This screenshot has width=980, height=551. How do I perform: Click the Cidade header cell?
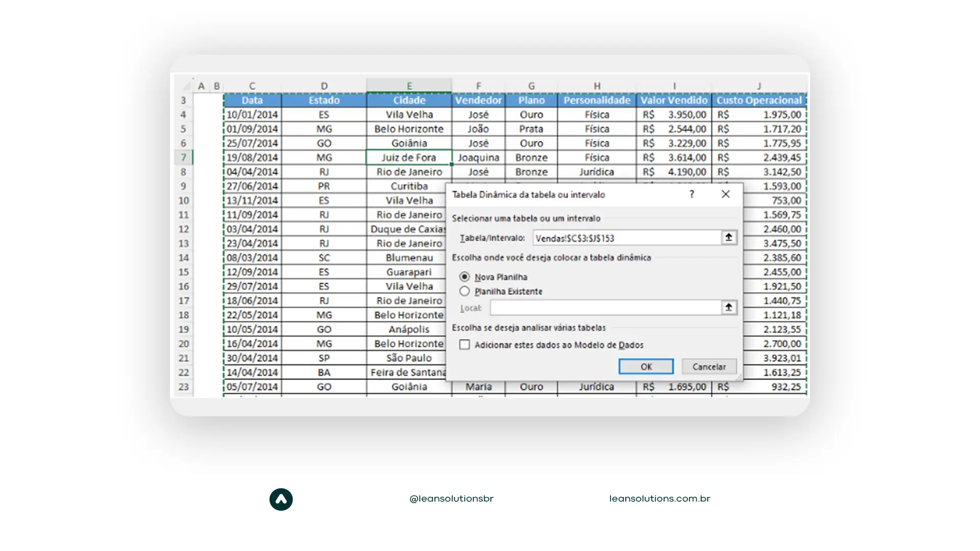coord(409,100)
